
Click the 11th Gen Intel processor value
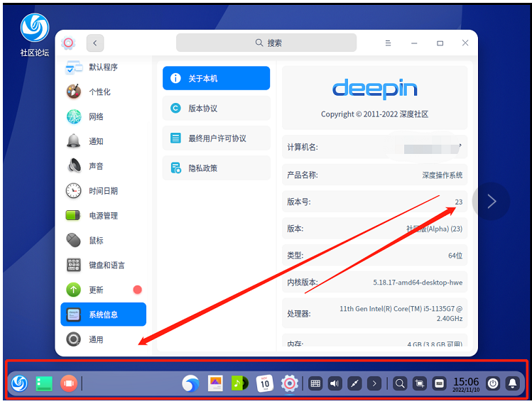401,313
